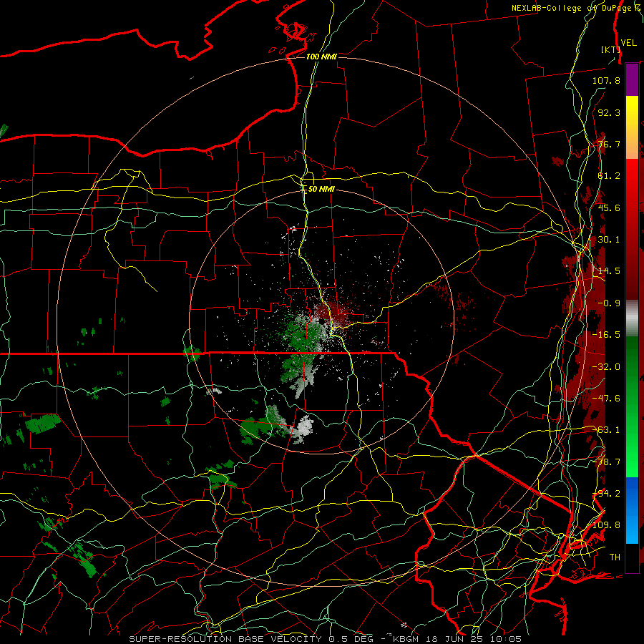Click the 76.7 value on the velocity scale
This screenshot has height=644, width=644.
(609, 144)
